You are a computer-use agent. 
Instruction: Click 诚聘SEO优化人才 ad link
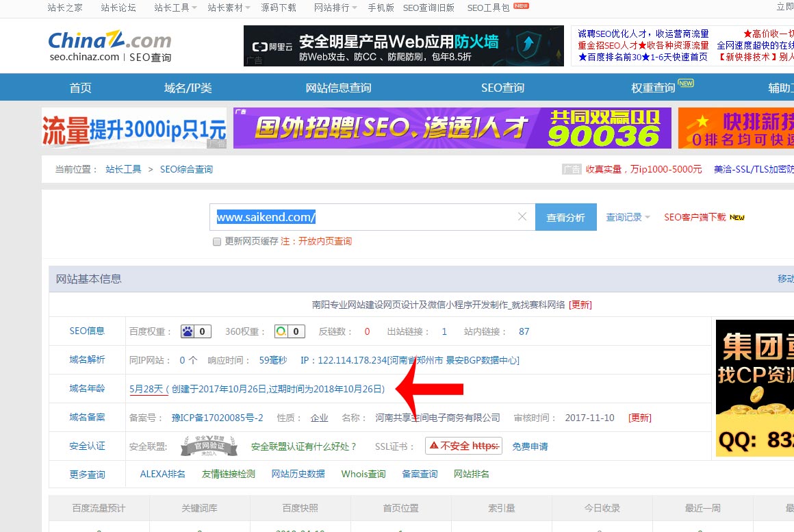(x=643, y=34)
